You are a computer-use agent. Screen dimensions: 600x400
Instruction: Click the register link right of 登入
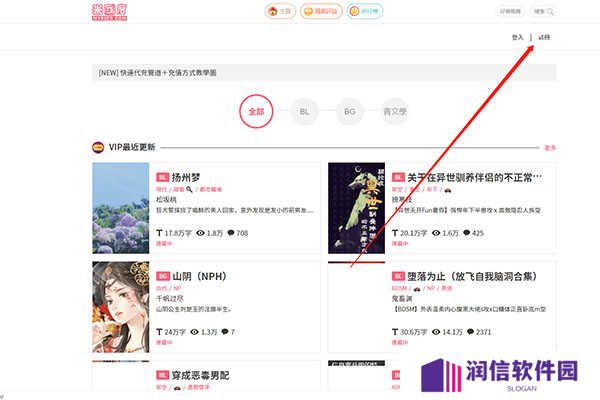(x=544, y=37)
